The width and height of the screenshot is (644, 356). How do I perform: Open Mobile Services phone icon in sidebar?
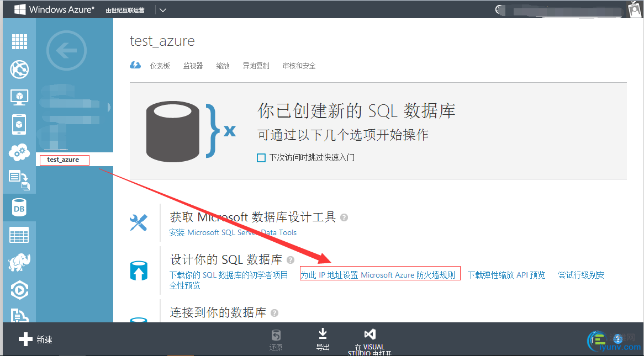point(19,124)
